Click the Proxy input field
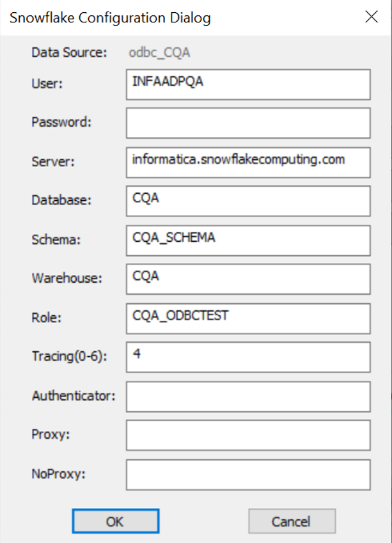Image resolution: width=392 pixels, height=543 pixels. (x=248, y=436)
